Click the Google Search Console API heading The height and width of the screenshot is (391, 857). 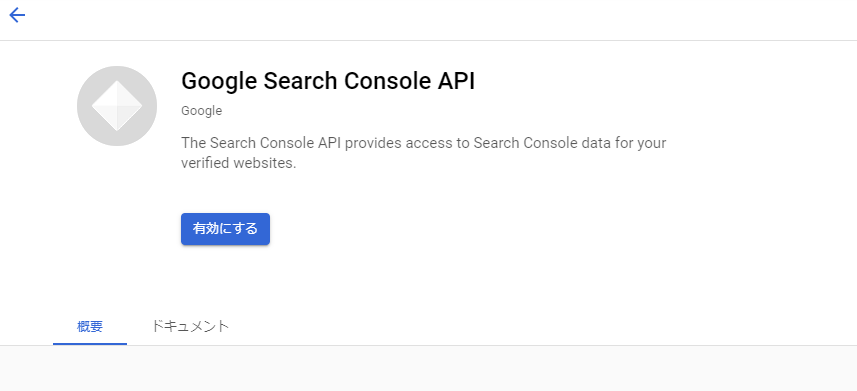pos(328,81)
